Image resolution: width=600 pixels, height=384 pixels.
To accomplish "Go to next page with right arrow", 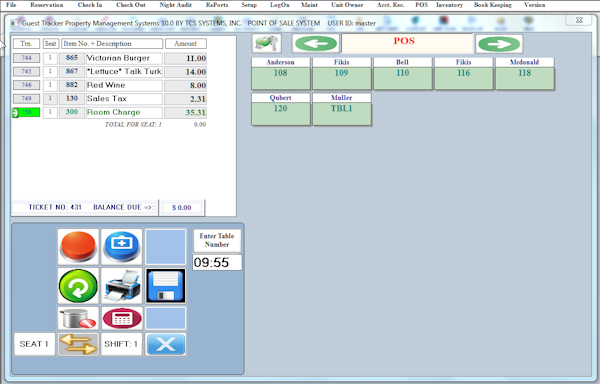I will coord(499,44).
